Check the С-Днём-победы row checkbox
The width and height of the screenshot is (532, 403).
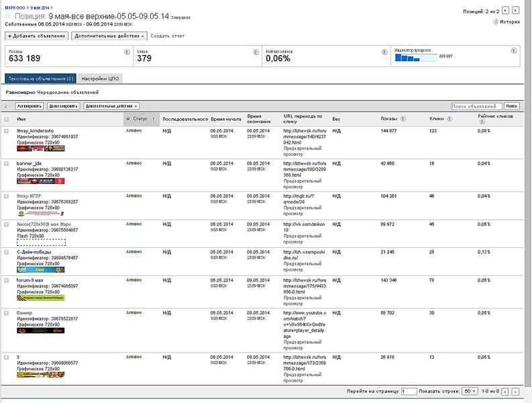7,252
